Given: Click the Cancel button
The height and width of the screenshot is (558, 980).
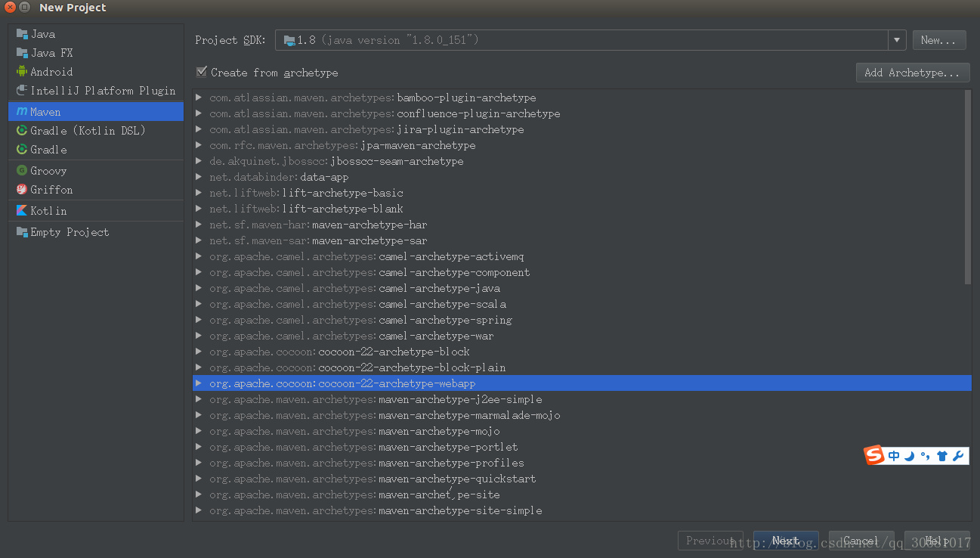Looking at the screenshot, I should click(861, 541).
